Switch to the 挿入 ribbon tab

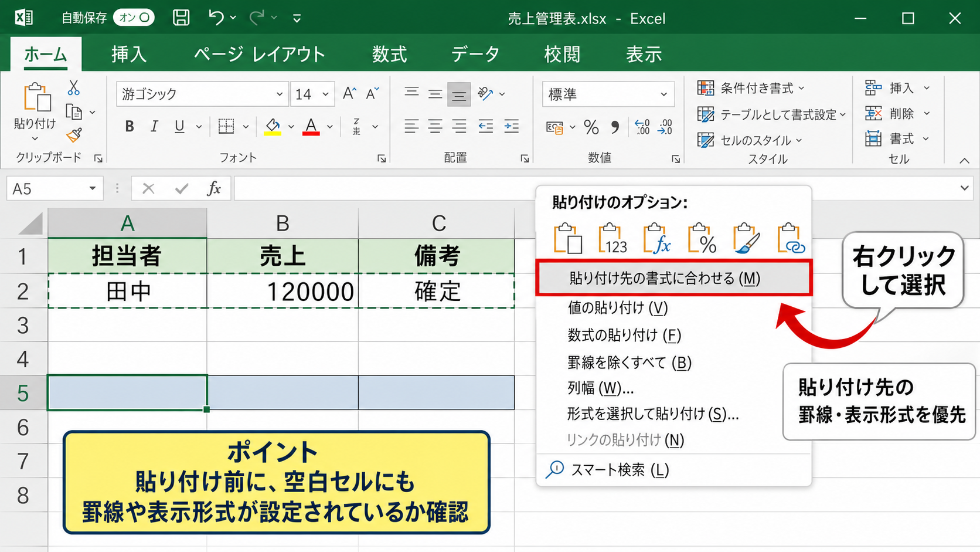click(x=129, y=54)
